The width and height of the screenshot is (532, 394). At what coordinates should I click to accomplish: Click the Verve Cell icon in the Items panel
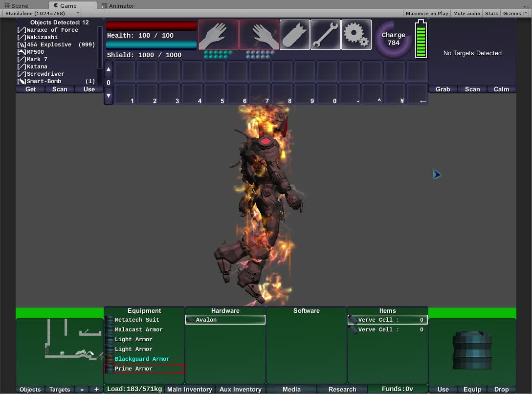[352, 319]
